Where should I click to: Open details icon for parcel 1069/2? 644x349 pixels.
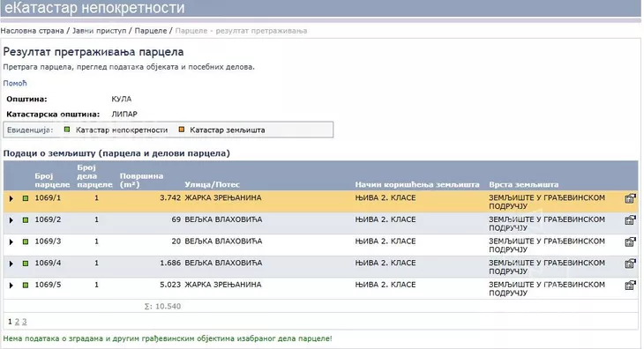(x=630, y=220)
